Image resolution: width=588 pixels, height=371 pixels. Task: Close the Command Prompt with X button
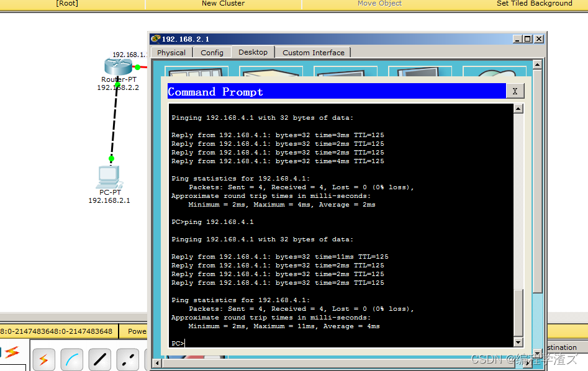pyautogui.click(x=515, y=92)
